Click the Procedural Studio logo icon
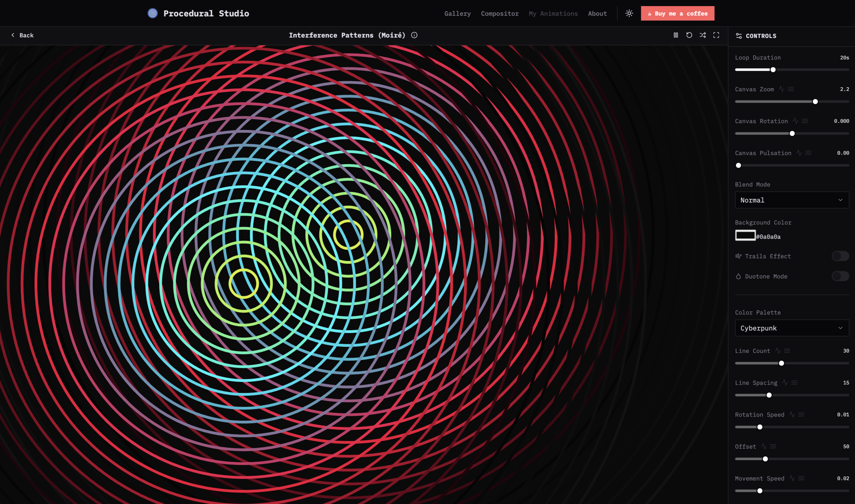 coord(153,13)
